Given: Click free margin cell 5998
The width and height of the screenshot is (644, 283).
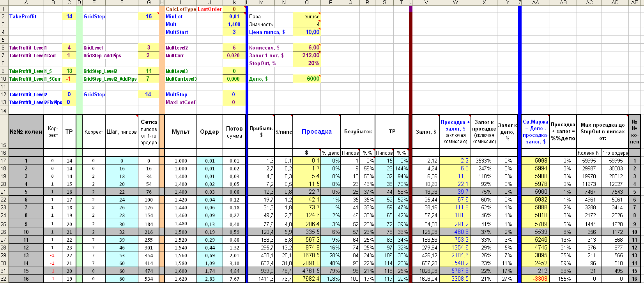Looking at the screenshot, I should (x=535, y=161).
